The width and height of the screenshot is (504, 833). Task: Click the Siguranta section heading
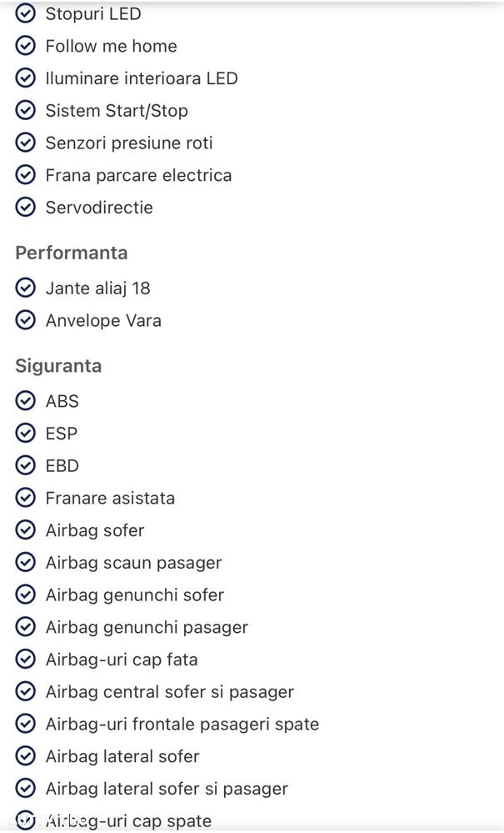58,366
